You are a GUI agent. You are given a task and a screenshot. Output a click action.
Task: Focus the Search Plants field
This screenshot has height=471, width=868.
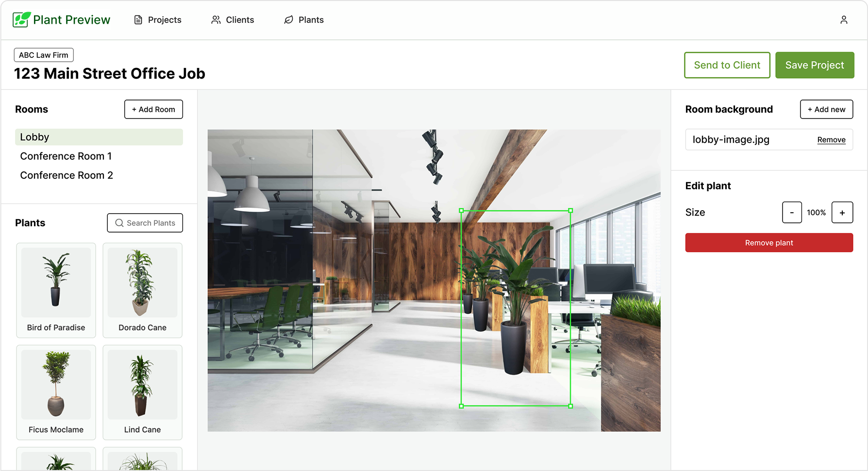tap(145, 223)
